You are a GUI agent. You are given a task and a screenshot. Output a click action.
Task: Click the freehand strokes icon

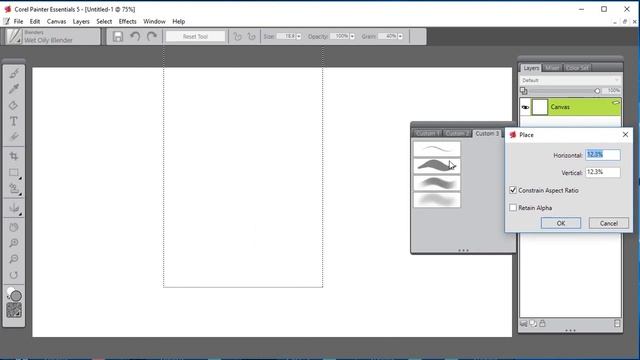(237, 37)
